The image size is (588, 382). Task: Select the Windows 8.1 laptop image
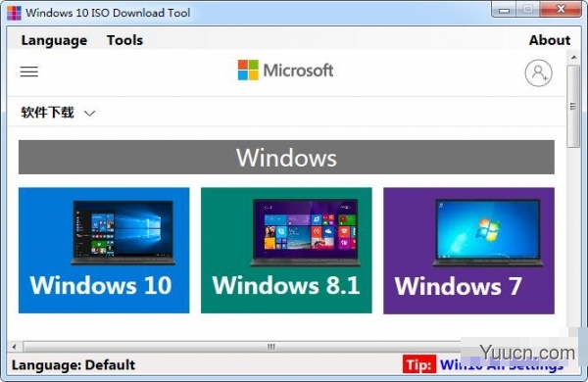point(305,232)
